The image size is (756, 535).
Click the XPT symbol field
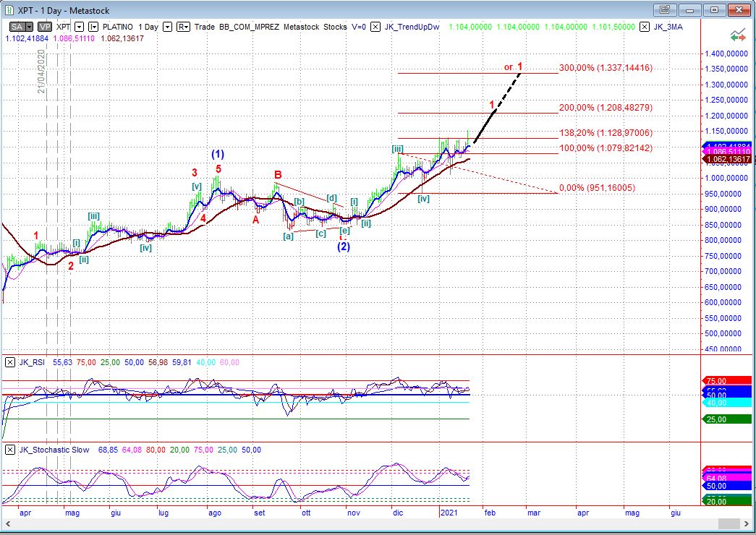click(63, 27)
